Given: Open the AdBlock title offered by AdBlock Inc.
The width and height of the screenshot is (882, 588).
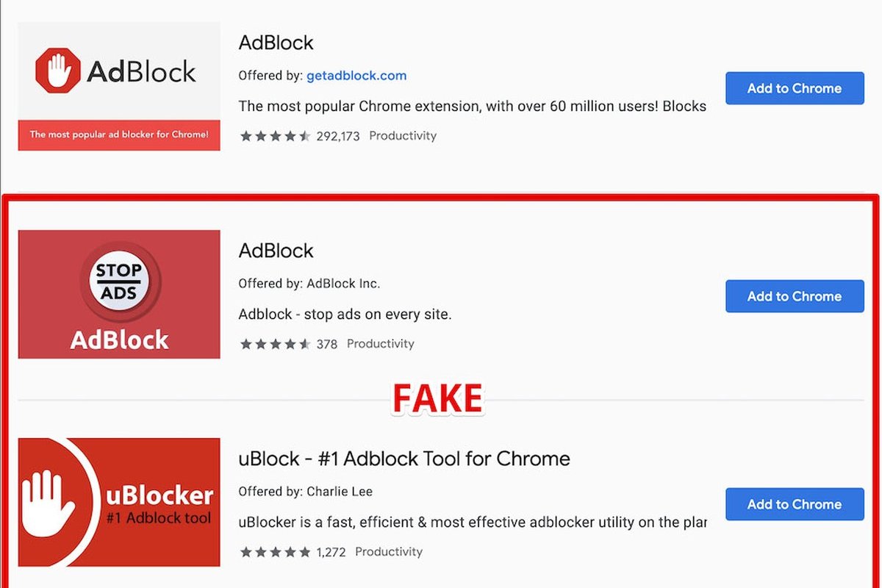Looking at the screenshot, I should point(276,251).
